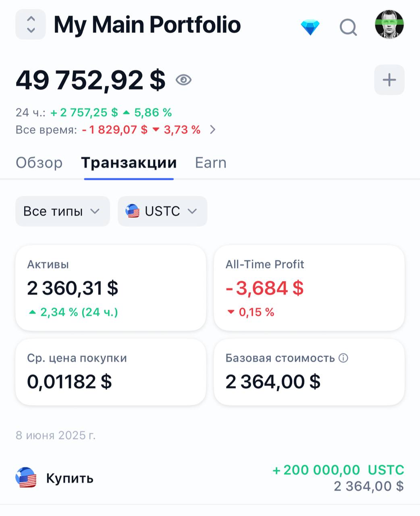Viewport: 420px width, 516px height.
Task: Toggle balance visibility eye icon
Action: [x=183, y=80]
